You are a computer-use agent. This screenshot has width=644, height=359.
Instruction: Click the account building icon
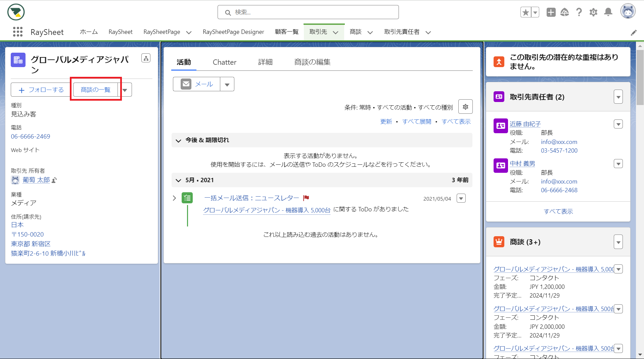(x=18, y=60)
